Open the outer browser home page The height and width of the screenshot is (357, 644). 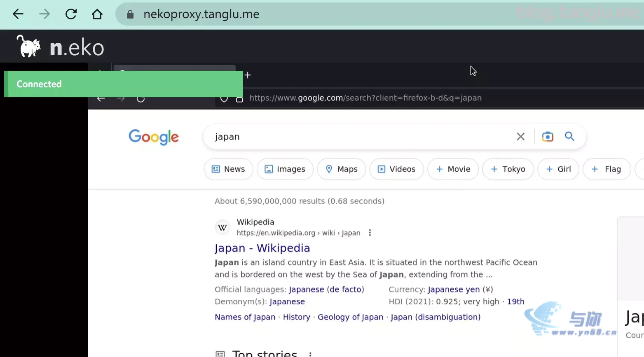97,14
